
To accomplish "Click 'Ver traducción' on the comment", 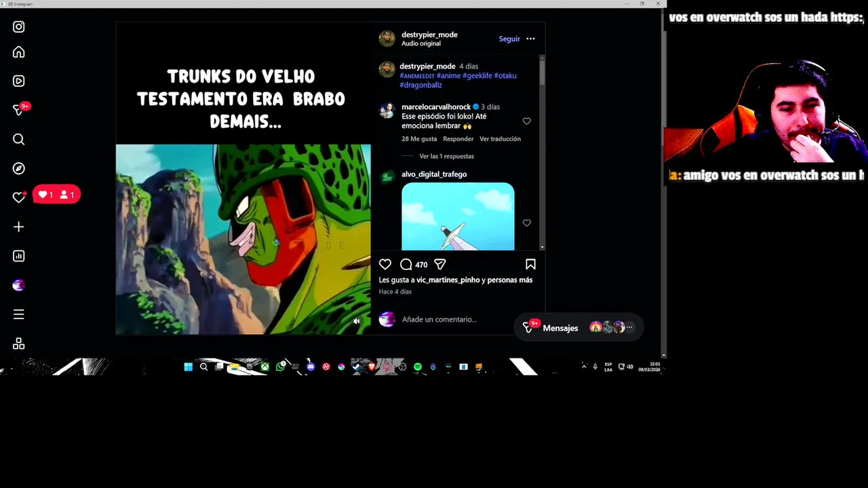I will click(x=500, y=139).
